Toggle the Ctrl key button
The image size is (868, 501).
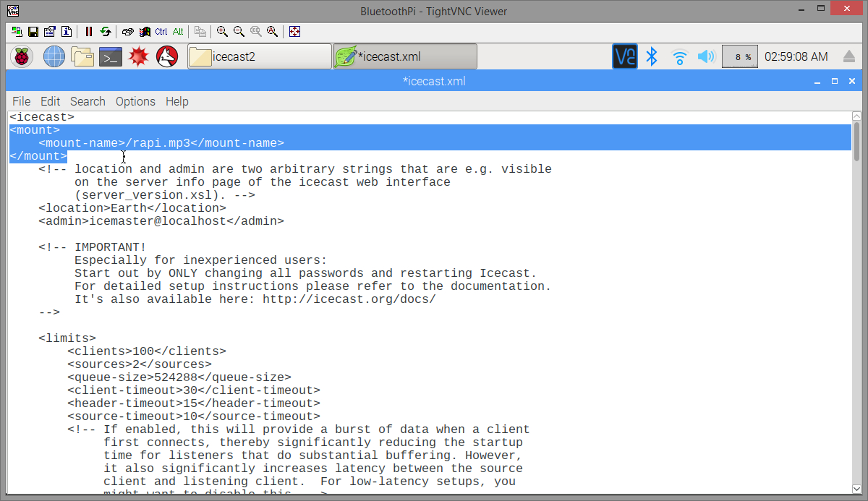coord(161,32)
